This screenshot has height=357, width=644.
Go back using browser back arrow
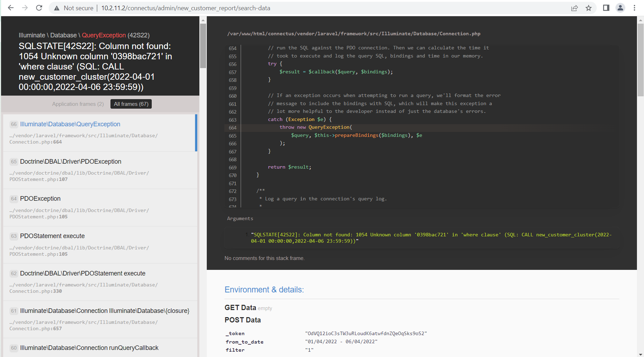tap(11, 8)
